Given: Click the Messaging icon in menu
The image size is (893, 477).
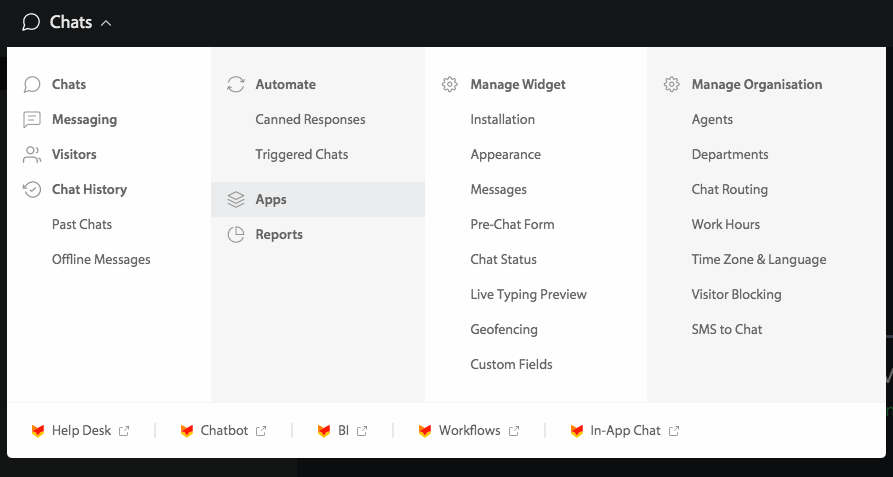Looking at the screenshot, I should pos(32,120).
